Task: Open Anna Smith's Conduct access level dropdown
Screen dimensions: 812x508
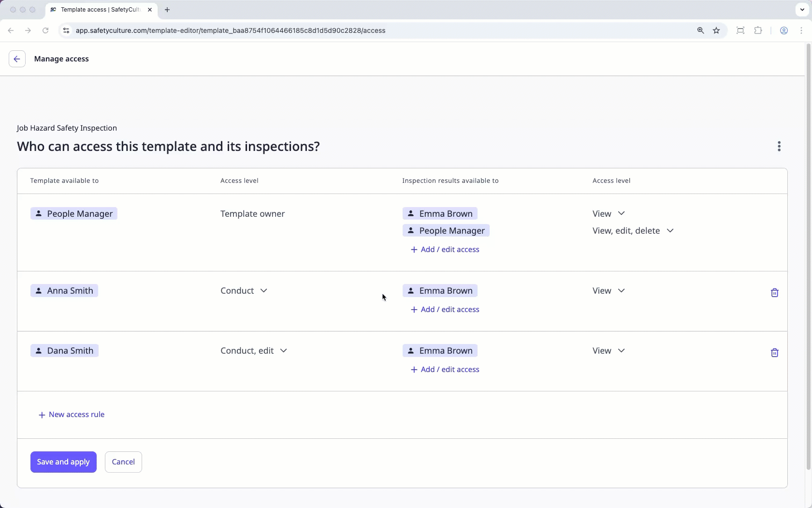Action: (x=244, y=291)
